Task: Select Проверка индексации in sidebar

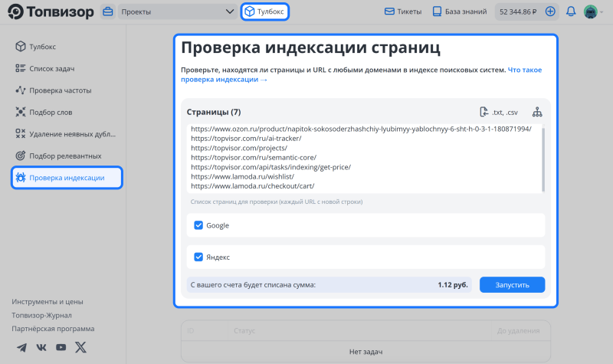Action: (x=67, y=178)
